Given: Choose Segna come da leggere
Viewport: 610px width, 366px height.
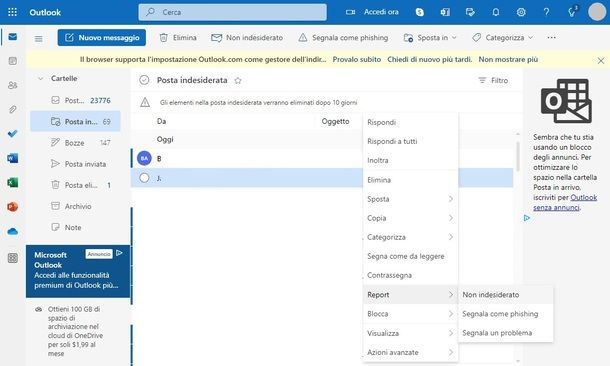Looking at the screenshot, I should [x=410, y=256].
